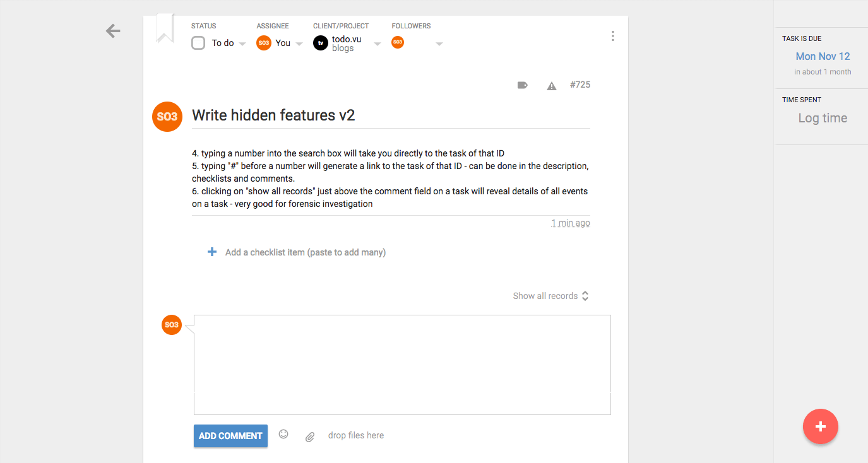The height and width of the screenshot is (463, 868).
Task: Click the paperclip attach file icon
Action: (310, 437)
